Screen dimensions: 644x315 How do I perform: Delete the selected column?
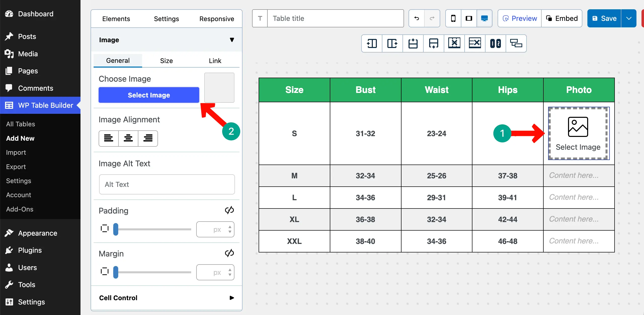(x=454, y=43)
